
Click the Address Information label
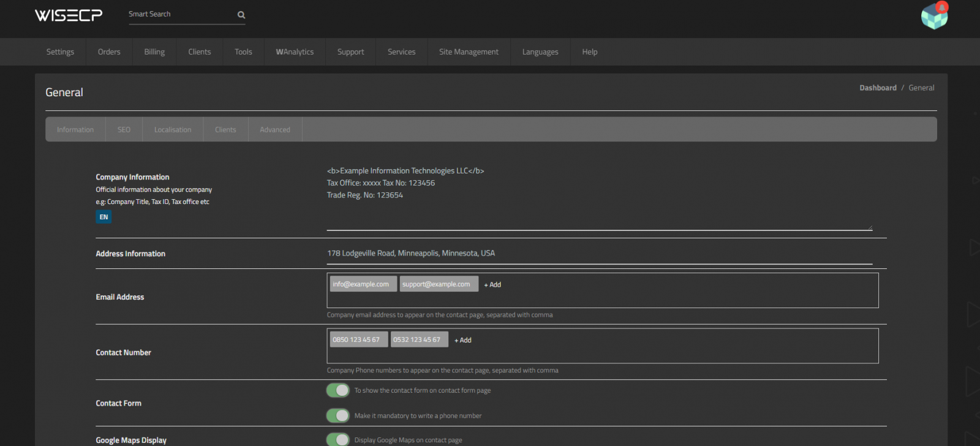[130, 254]
